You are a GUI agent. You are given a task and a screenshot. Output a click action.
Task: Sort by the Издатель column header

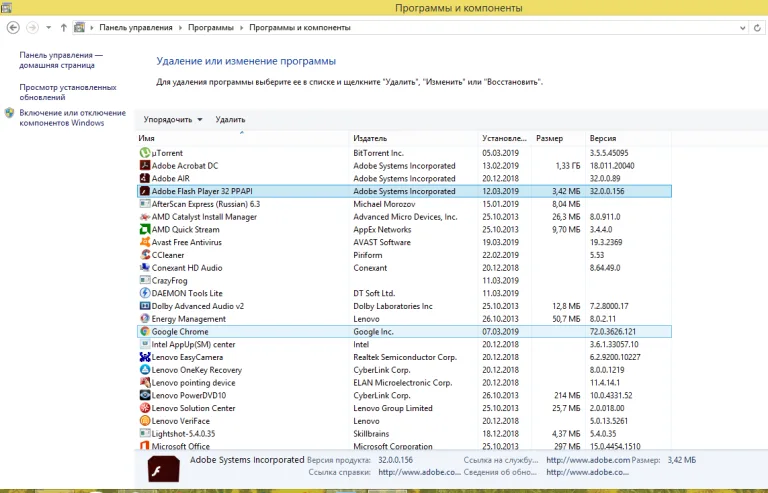coord(414,139)
